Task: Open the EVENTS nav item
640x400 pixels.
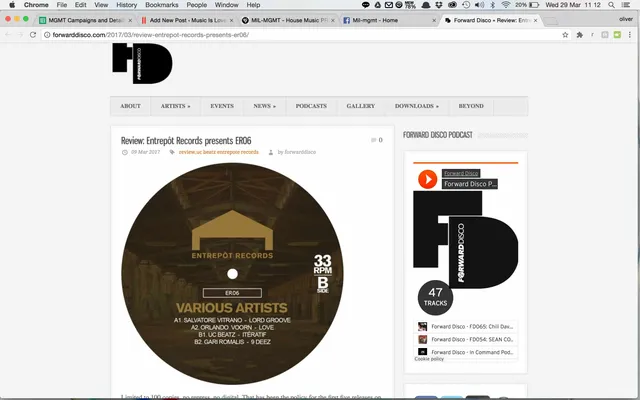Action: [x=222, y=106]
